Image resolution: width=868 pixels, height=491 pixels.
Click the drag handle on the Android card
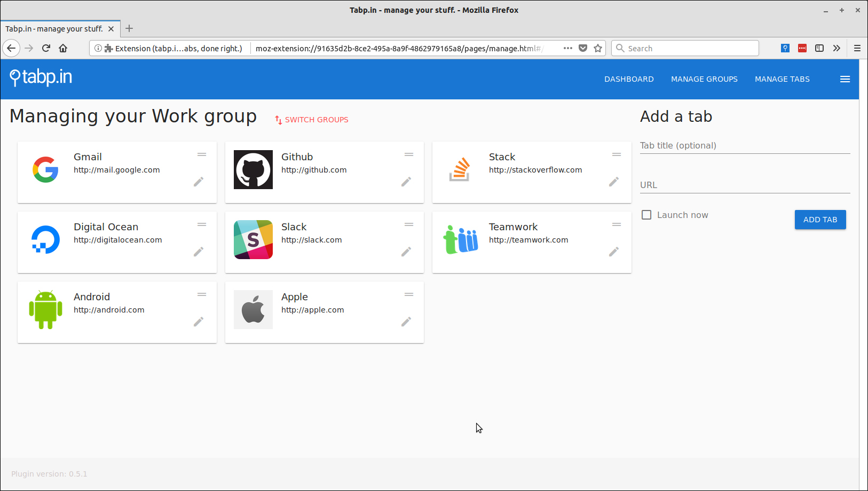tap(202, 294)
